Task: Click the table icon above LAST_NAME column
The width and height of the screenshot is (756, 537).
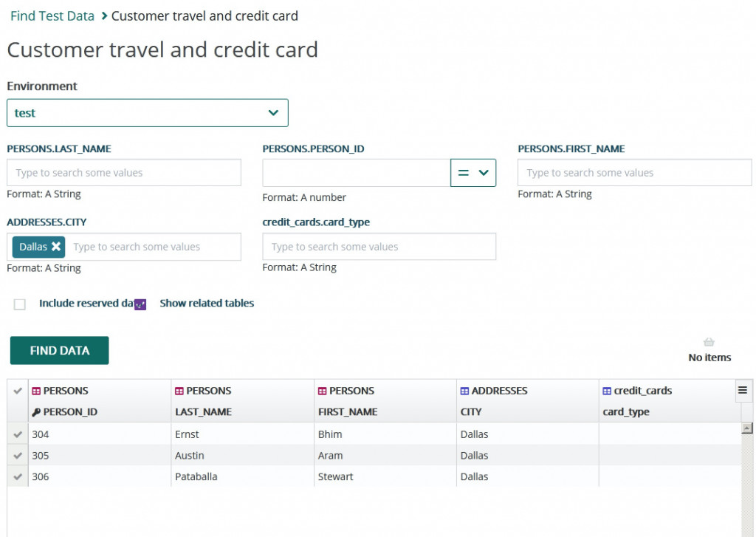Action: (179, 391)
